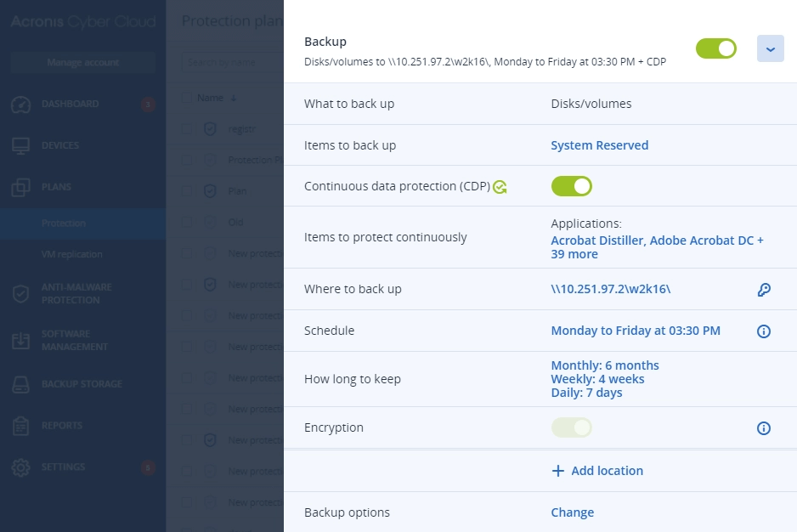Click the info icon next to Schedule

764,331
